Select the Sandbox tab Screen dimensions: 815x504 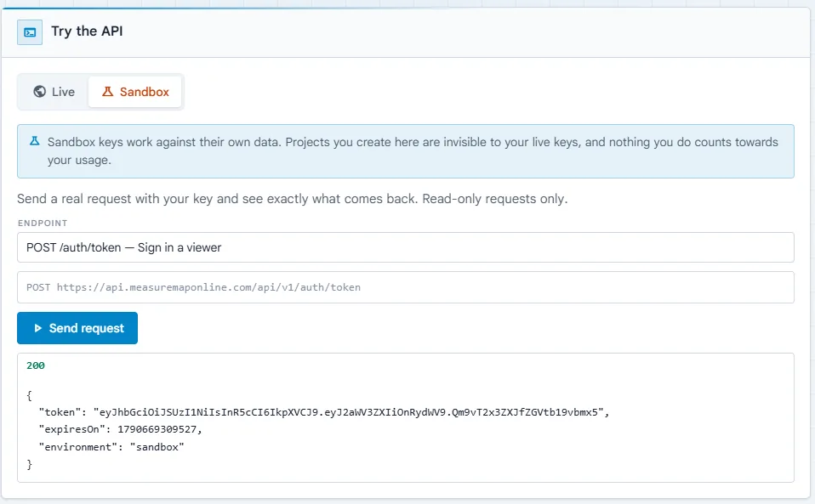pyautogui.click(x=135, y=92)
